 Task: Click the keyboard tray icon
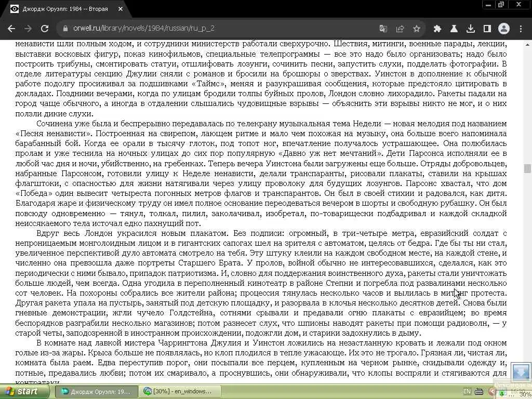pyautogui.click(x=478, y=392)
